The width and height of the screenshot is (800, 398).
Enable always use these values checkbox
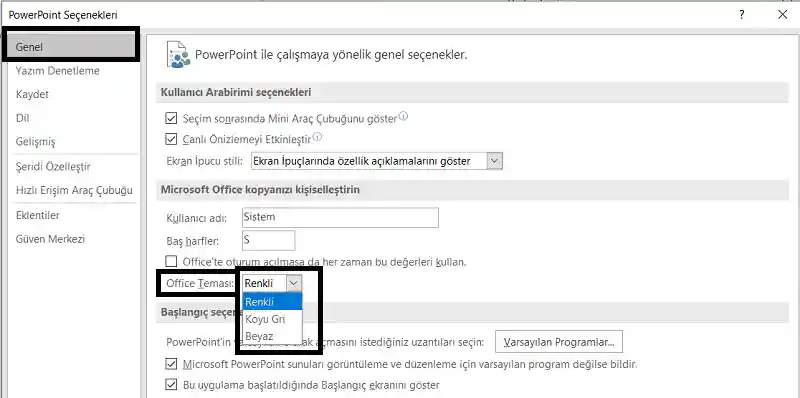point(171,262)
